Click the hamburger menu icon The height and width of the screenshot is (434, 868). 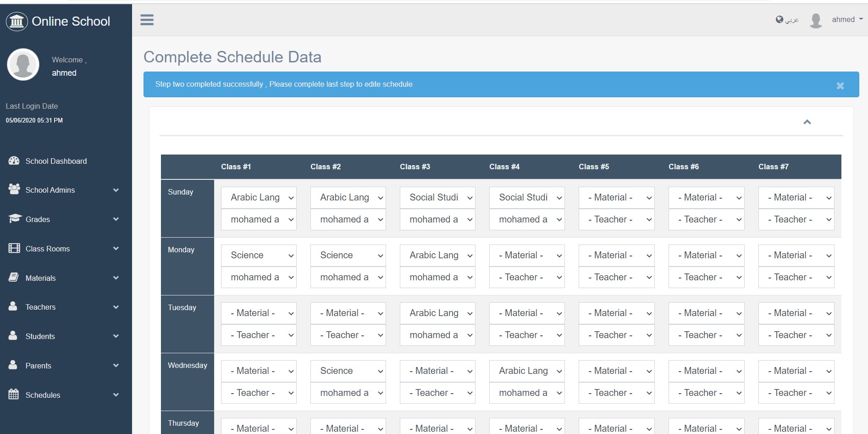click(x=147, y=20)
